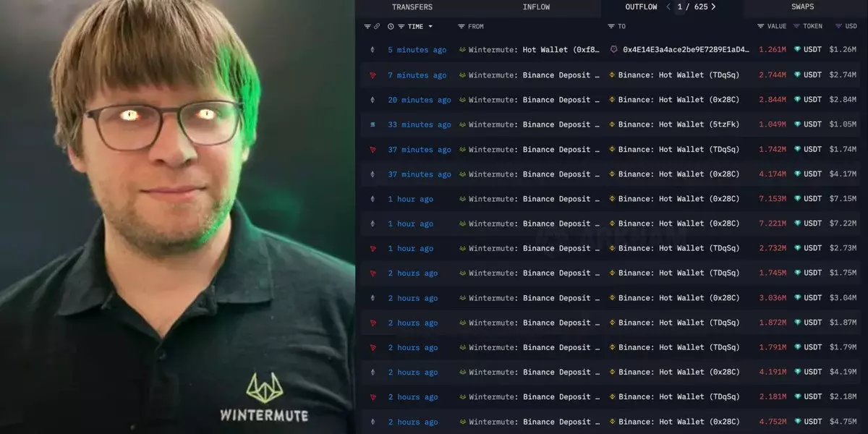Select the SWAPS tab

coord(802,7)
